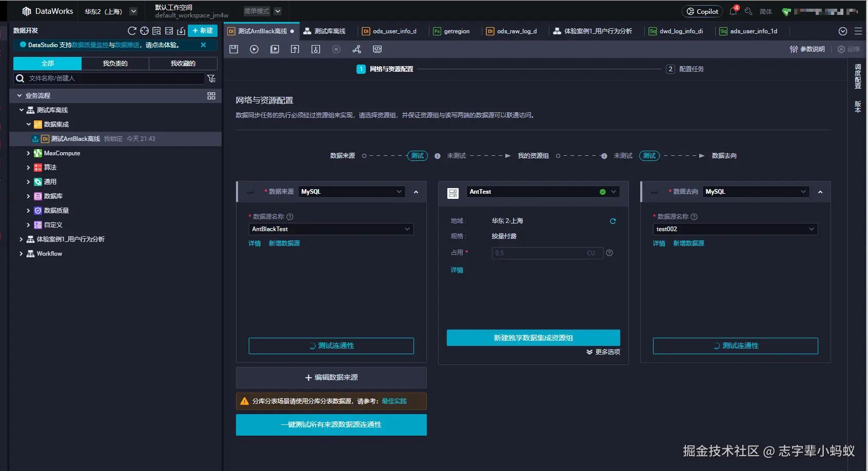Click help icon next to 占用 field
Image resolution: width=868 pixels, height=471 pixels.
coord(609,253)
